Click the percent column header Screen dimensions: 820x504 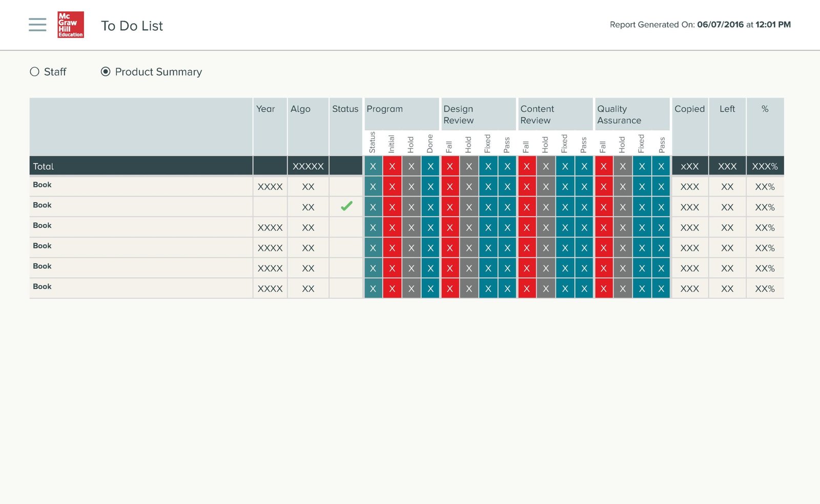tap(765, 109)
